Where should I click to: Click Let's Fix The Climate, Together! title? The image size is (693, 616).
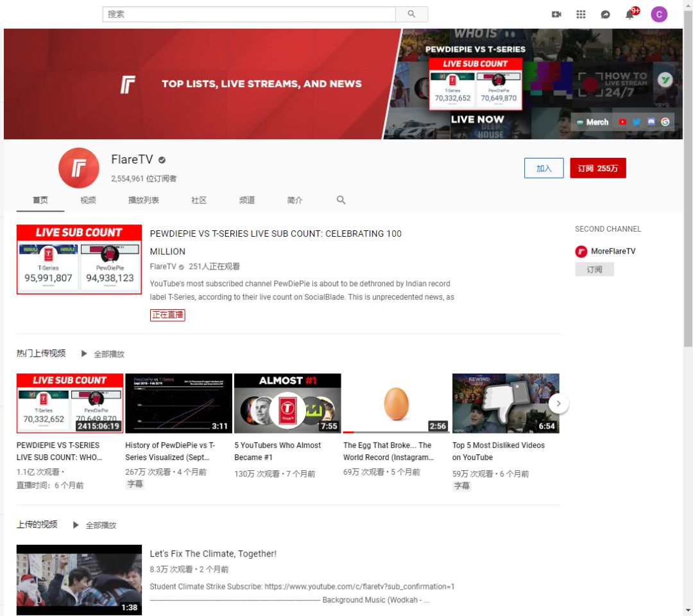tap(213, 554)
